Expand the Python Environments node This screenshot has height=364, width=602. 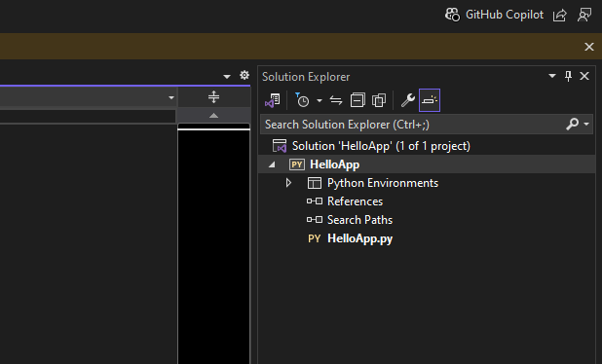pyautogui.click(x=288, y=183)
